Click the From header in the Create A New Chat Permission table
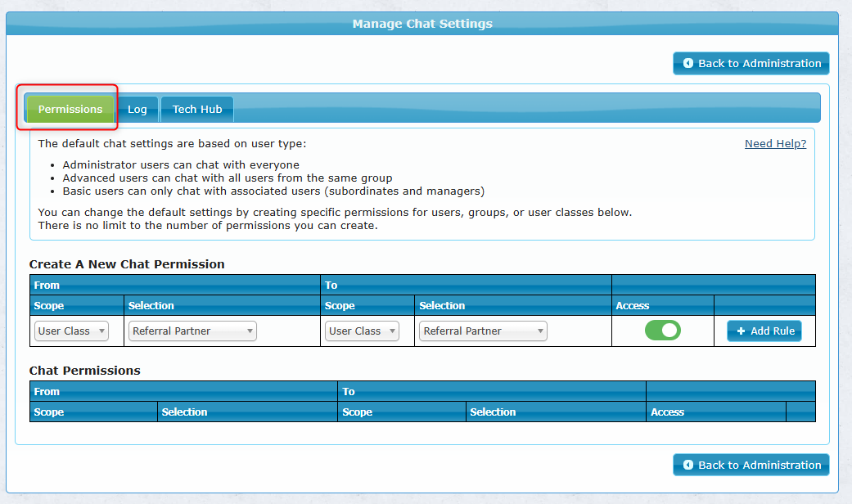This screenshot has width=852, height=504. [47, 286]
